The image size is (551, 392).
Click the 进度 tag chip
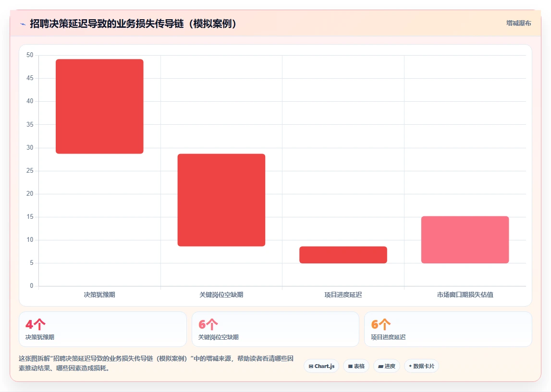coord(387,366)
